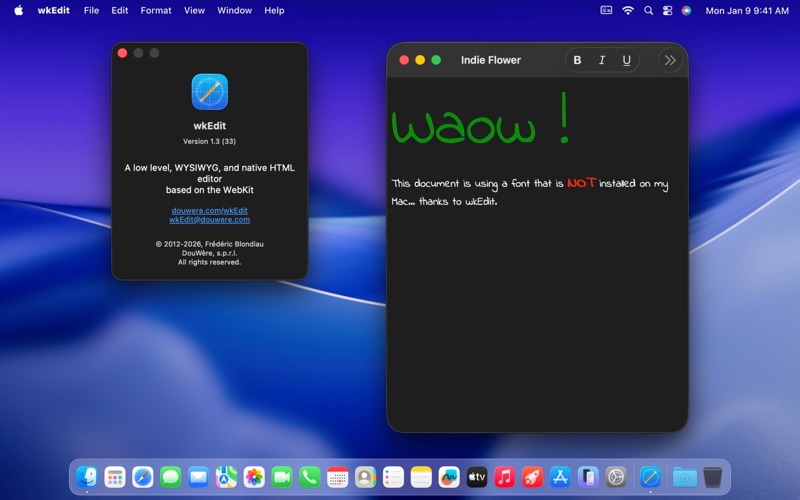Open the Trash from the Dock
Viewport: 800px width, 500px height.
click(x=713, y=478)
